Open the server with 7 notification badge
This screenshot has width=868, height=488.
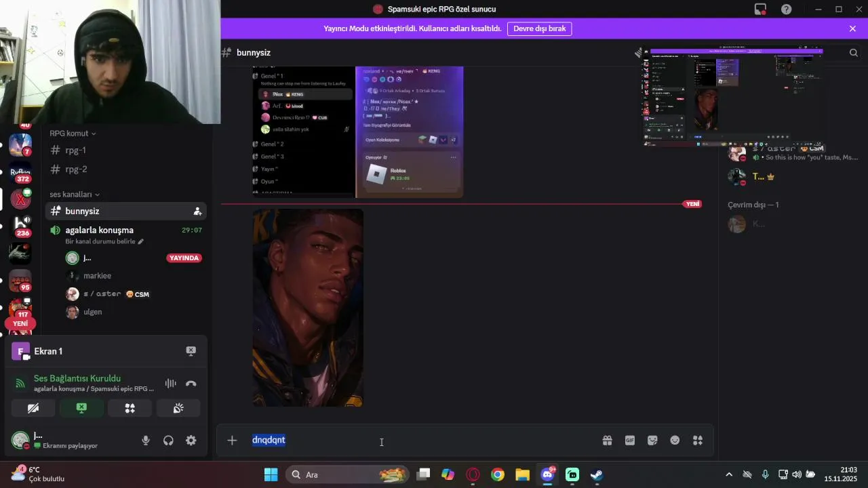point(20,145)
